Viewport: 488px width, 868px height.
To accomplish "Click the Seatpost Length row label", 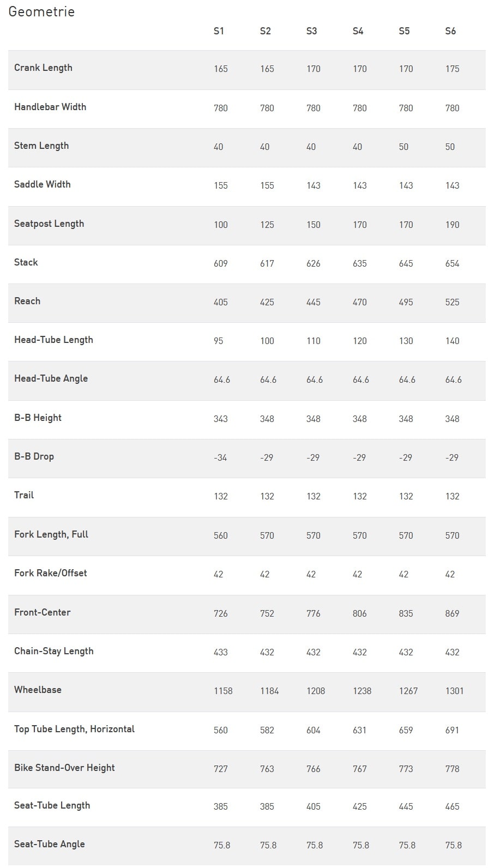I will click(x=49, y=224).
